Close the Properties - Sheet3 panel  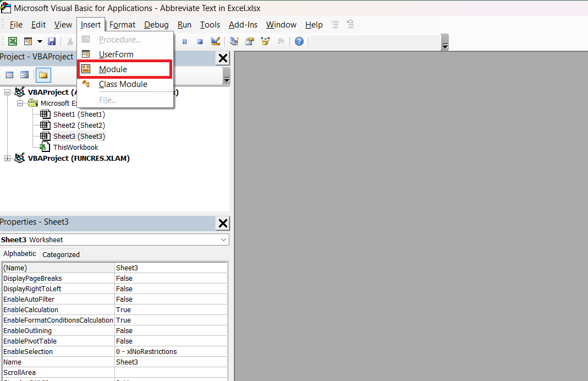(223, 224)
